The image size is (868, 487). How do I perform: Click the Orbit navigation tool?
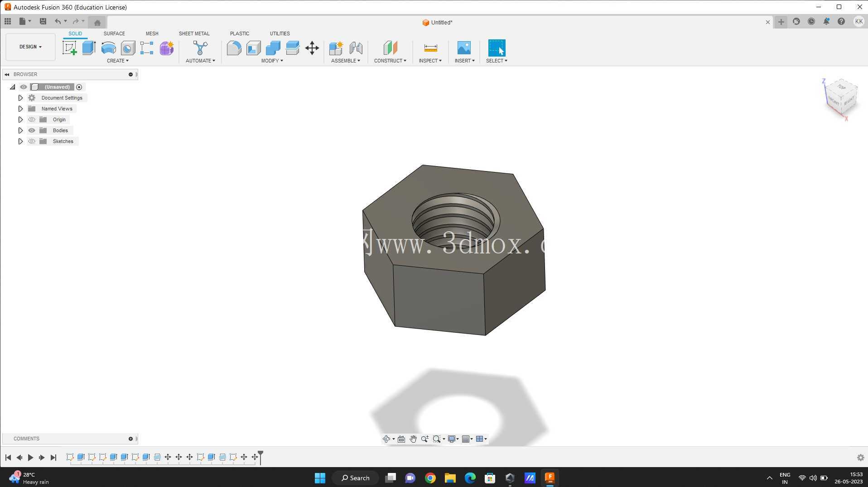point(386,439)
